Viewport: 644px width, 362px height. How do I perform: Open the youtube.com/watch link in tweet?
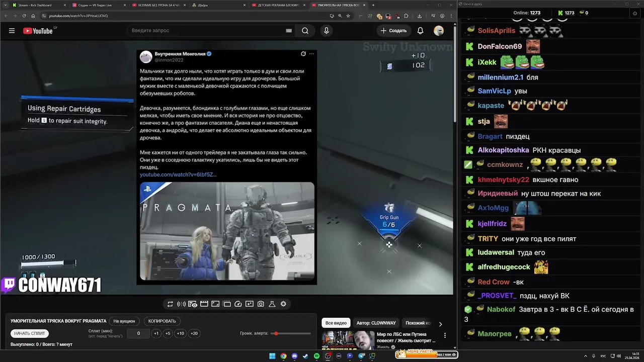coord(178,174)
